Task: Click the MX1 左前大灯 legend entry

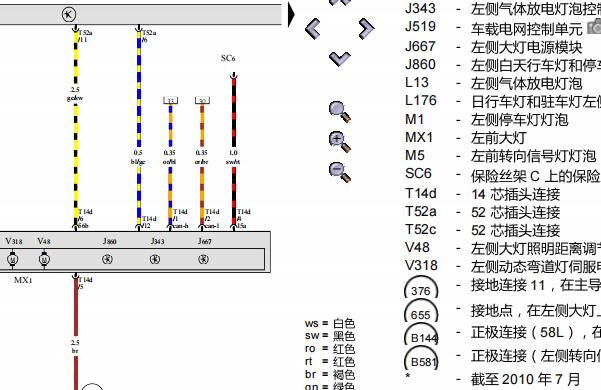Action: click(x=466, y=137)
